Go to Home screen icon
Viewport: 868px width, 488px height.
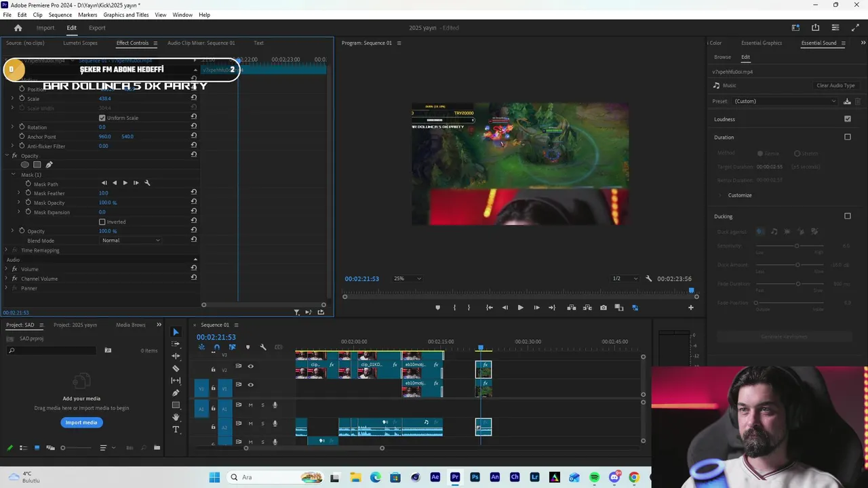[18, 28]
